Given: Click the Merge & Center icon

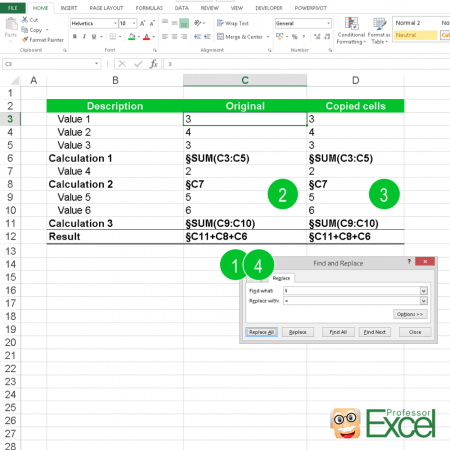Looking at the screenshot, I should point(220,37).
